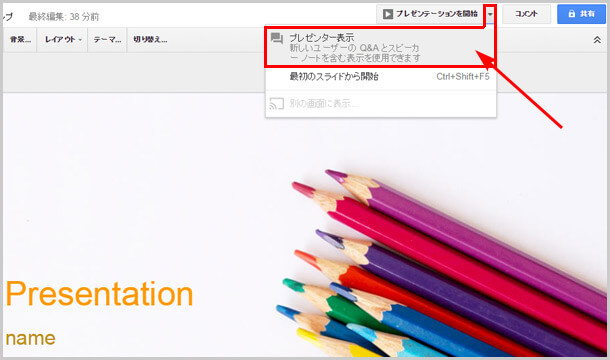Select プレゼンター表示 from the dropdown menu
This screenshot has height=360, width=610.
point(380,47)
